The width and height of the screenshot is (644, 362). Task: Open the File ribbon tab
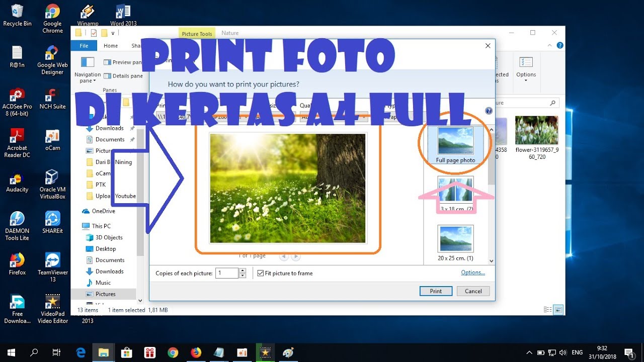pyautogui.click(x=84, y=46)
